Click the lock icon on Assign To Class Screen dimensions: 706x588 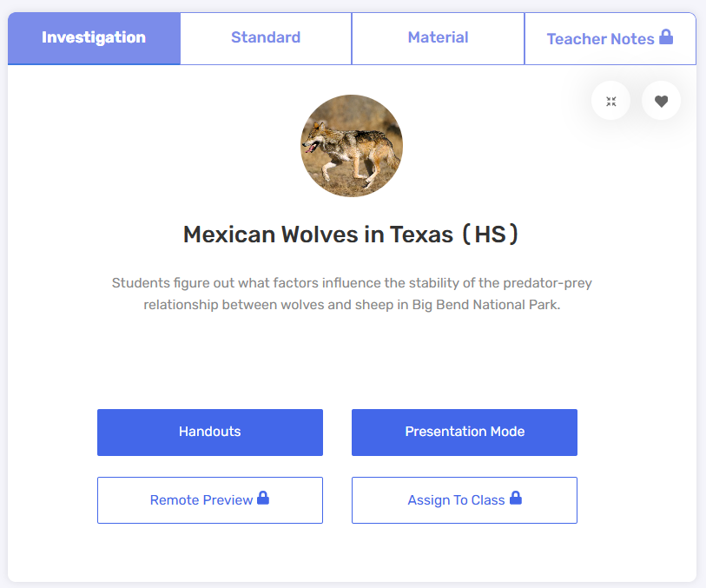coord(516,498)
